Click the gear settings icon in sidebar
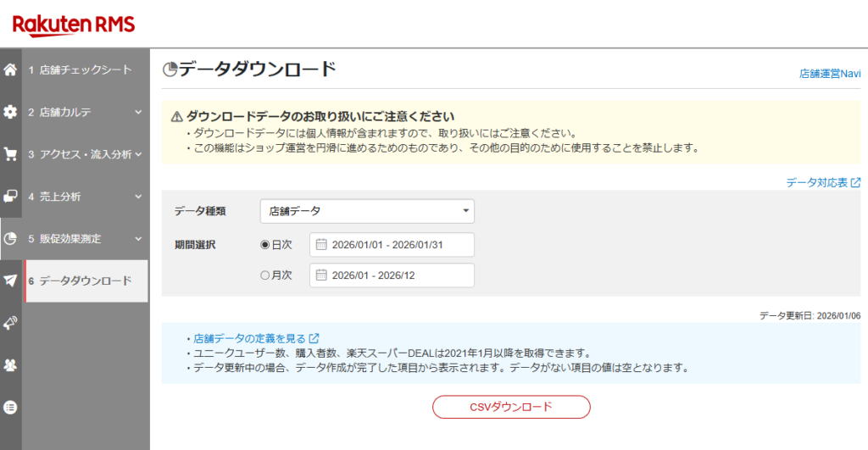This screenshot has width=868, height=450. (x=10, y=112)
